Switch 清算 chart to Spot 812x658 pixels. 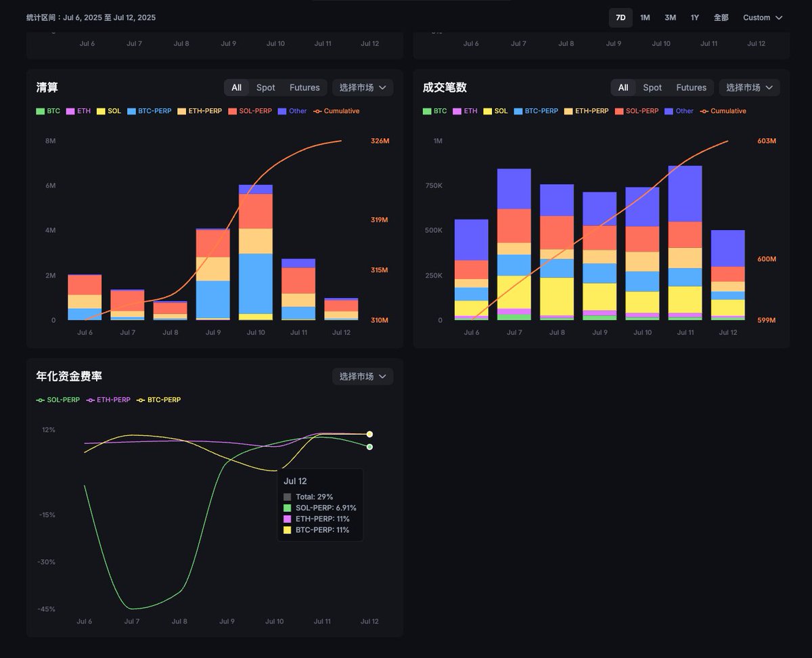click(266, 87)
